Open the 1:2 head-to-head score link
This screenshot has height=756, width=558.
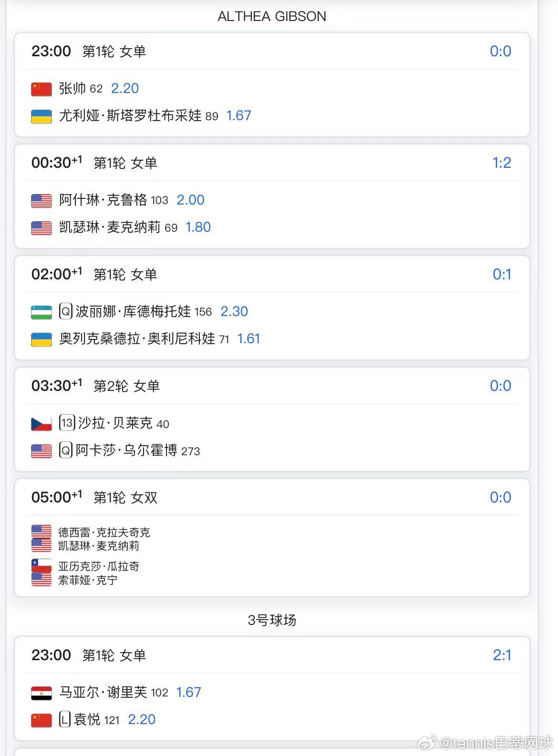pyautogui.click(x=501, y=163)
